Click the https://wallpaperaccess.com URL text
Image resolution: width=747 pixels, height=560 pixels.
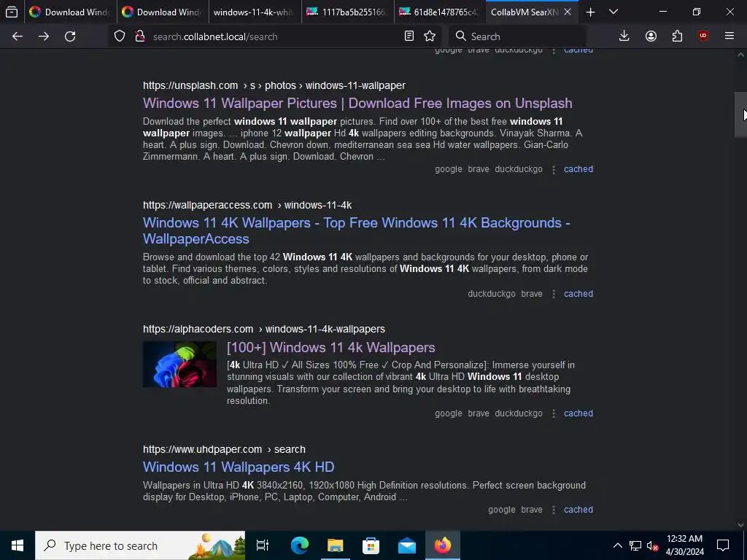tap(208, 205)
